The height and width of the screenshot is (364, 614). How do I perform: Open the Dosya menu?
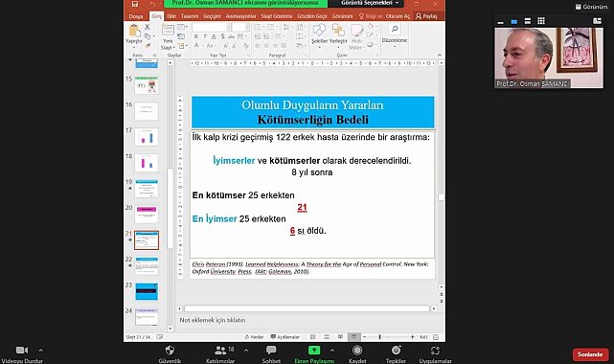click(x=136, y=16)
